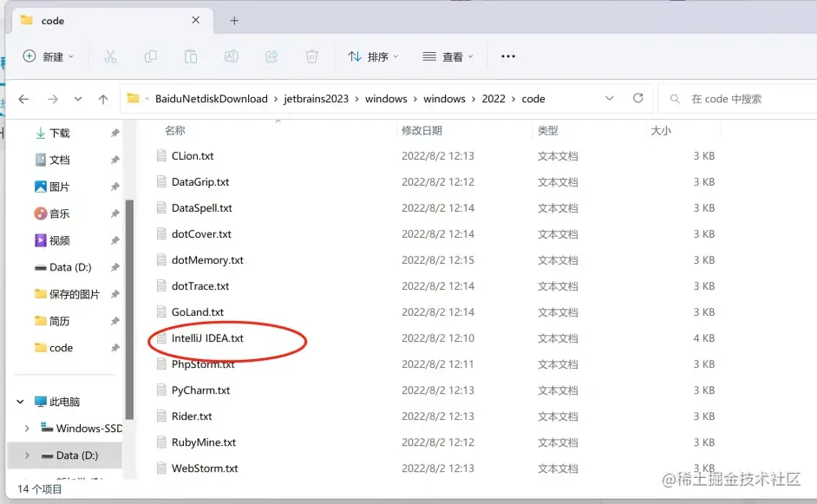817x504 pixels.
Task: Click the Cut scissors icon in toolbar
Action: pyautogui.click(x=110, y=56)
